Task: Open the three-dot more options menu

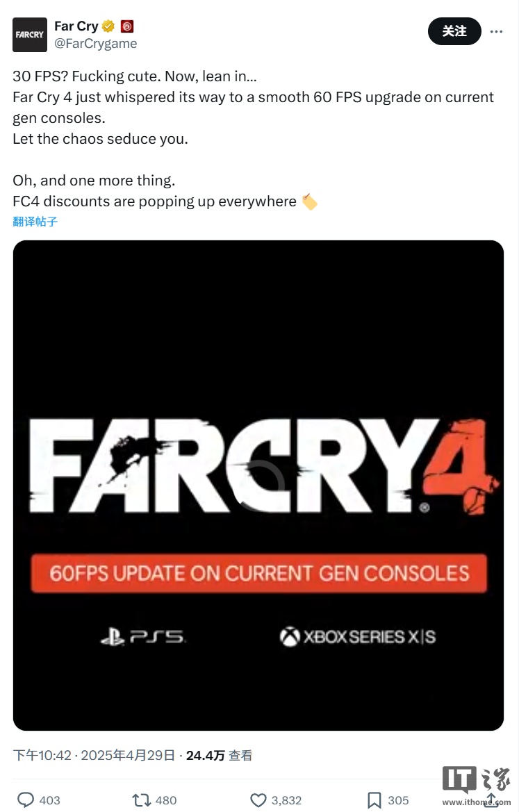Action: pyautogui.click(x=496, y=31)
